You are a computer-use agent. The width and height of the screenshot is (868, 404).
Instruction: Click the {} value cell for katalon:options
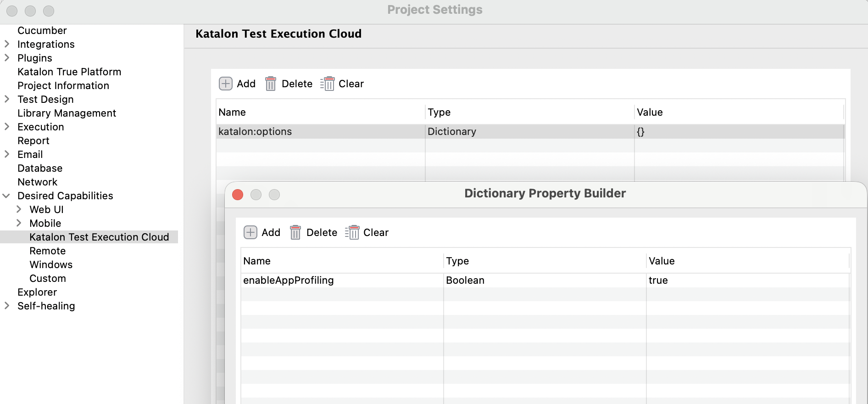[x=739, y=131]
